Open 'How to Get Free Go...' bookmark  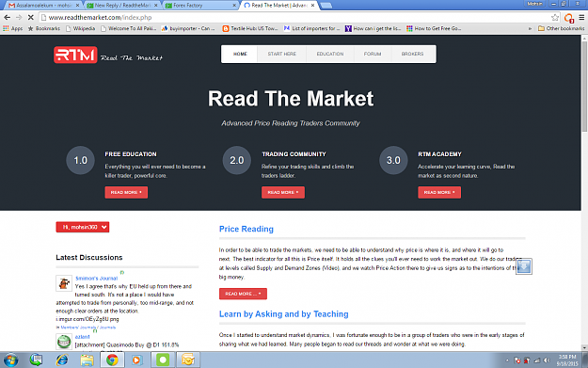435,28
